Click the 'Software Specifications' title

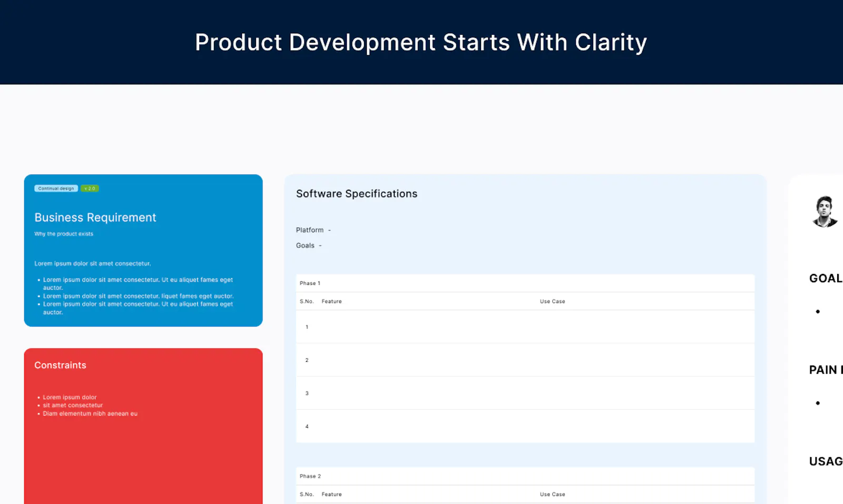[x=357, y=194]
